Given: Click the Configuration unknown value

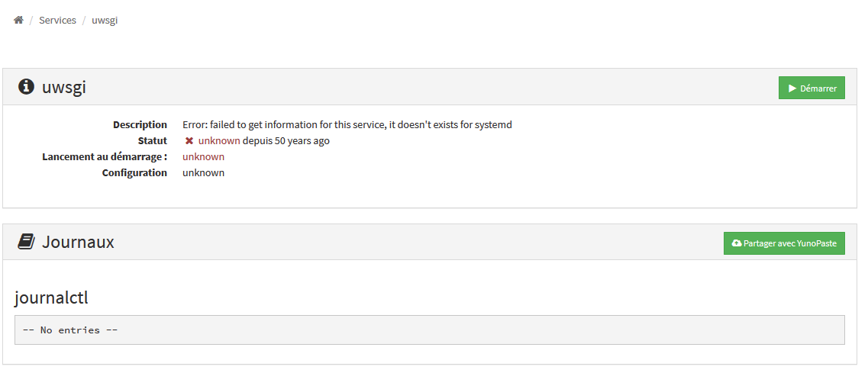Looking at the screenshot, I should pyautogui.click(x=203, y=172).
